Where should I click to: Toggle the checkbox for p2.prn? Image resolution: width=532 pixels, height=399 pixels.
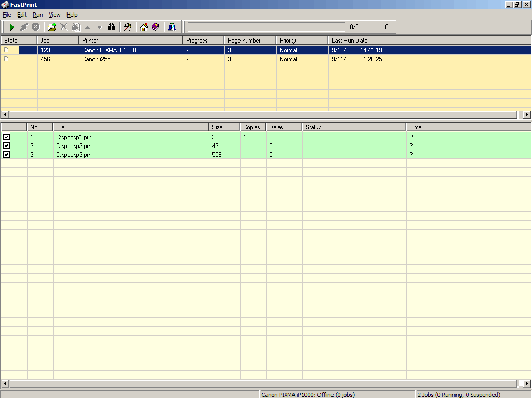click(6, 145)
